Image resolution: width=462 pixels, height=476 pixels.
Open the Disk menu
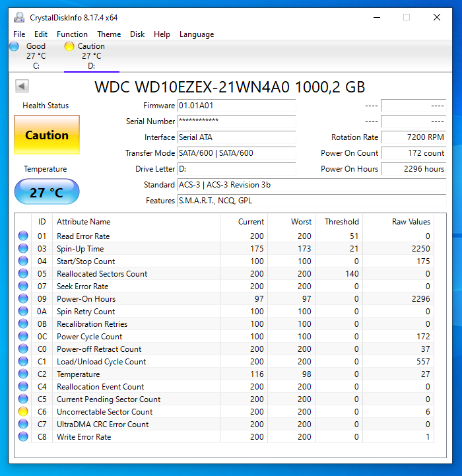(x=137, y=34)
